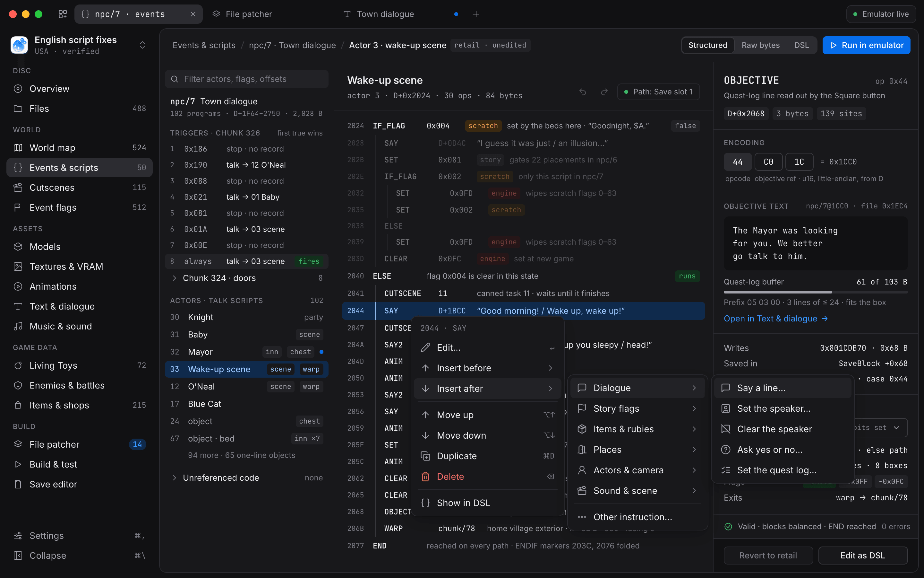924x578 pixels.
Task: Open Models assets page
Action: pyautogui.click(x=80, y=247)
